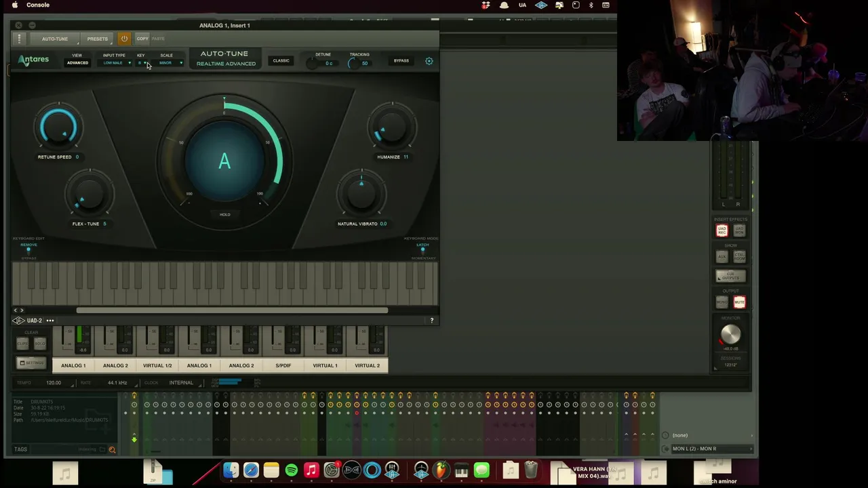Image resolution: width=868 pixels, height=488 pixels.
Task: Toggle Keyboard Edit Remove/Bypass switch
Action: [x=28, y=251]
